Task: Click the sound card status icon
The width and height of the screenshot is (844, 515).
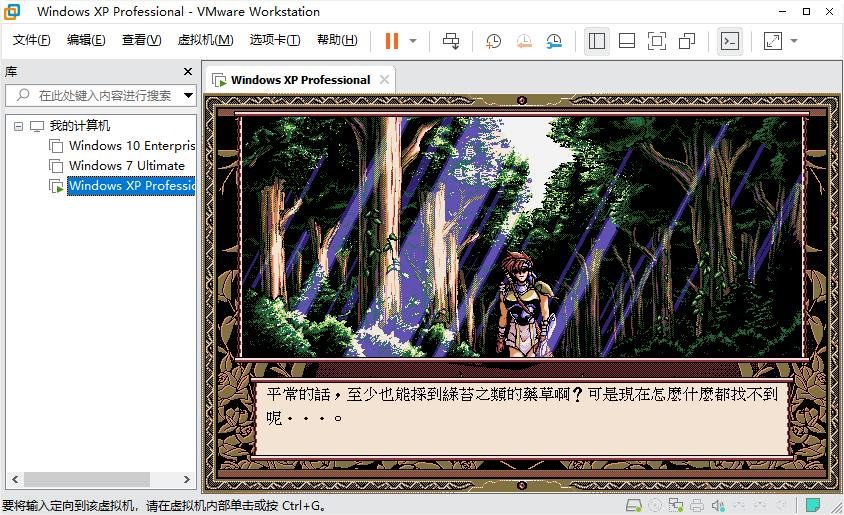Action: click(718, 505)
